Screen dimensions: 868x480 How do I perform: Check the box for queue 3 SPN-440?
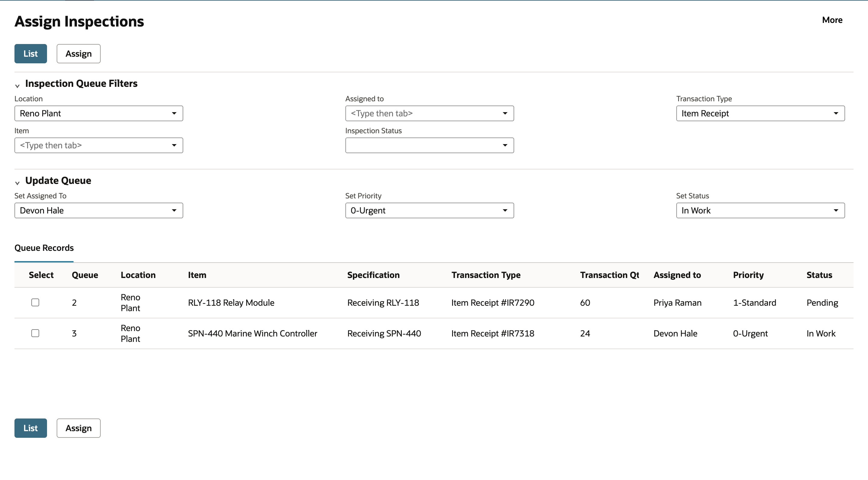click(x=35, y=333)
